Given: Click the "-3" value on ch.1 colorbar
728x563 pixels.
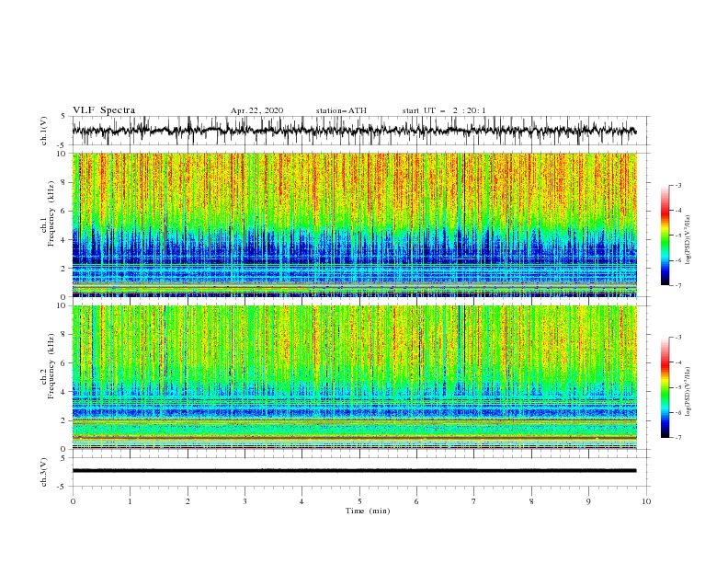Looking at the screenshot, I should click(677, 185).
